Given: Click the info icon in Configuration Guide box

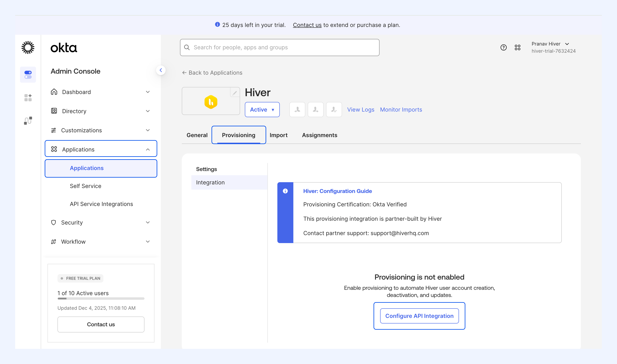Looking at the screenshot, I should point(285,191).
